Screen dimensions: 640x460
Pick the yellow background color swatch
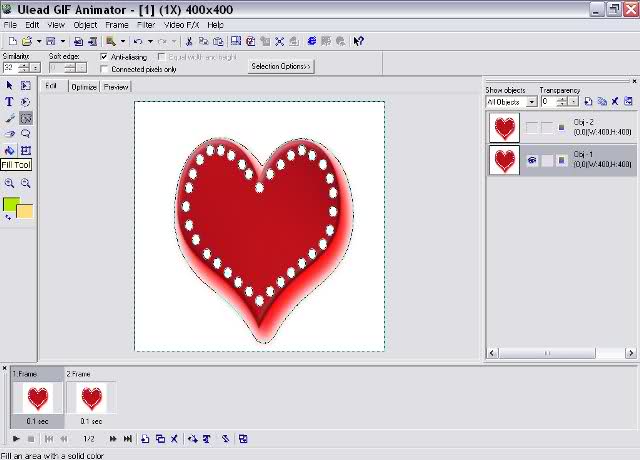click(27, 212)
